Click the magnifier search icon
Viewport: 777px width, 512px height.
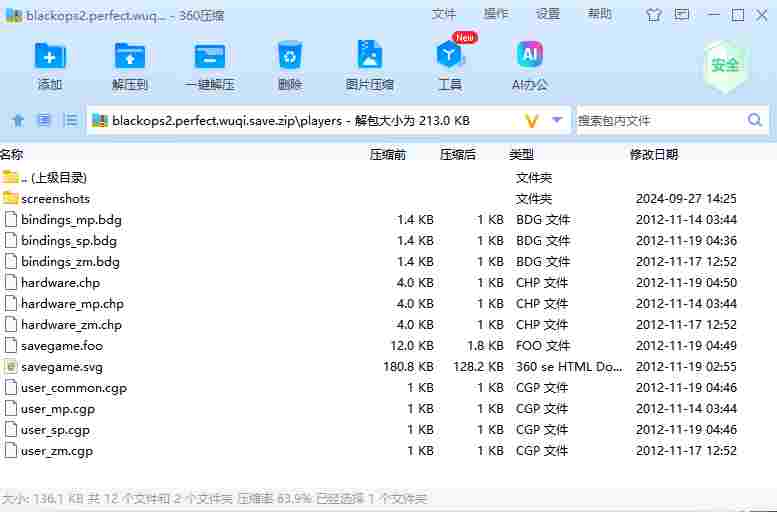tap(755, 120)
